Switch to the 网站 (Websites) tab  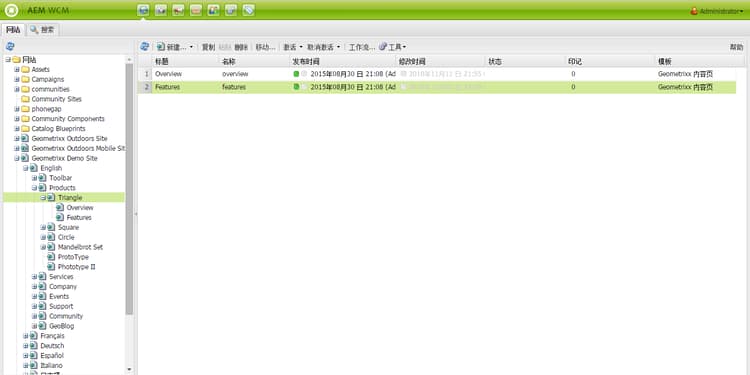pyautogui.click(x=13, y=30)
